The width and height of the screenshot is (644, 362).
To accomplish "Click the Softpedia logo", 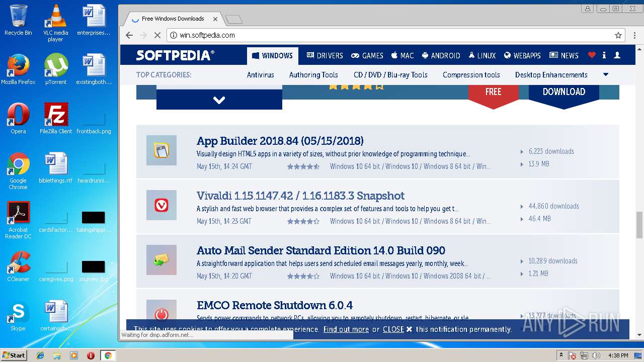I will pos(175,55).
